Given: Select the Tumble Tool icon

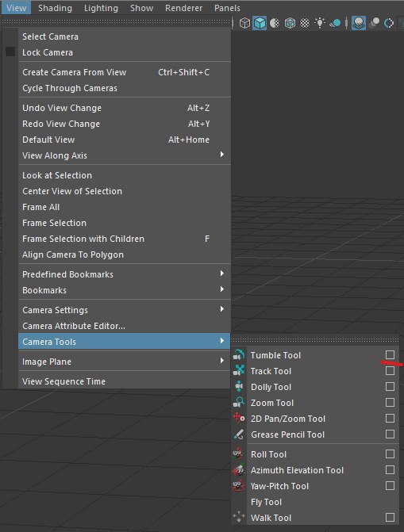Looking at the screenshot, I should coord(239,355).
